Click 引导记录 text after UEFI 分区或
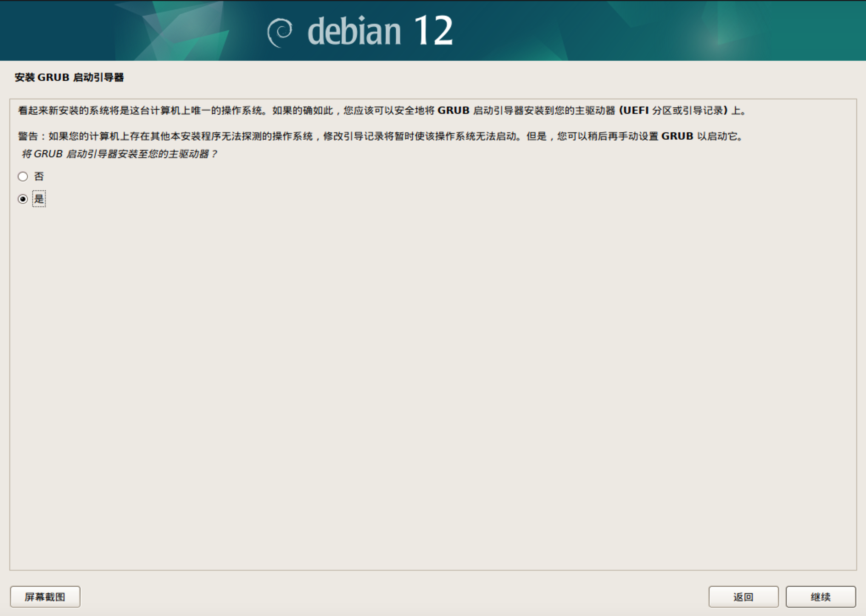The height and width of the screenshot is (616, 866). pos(703,110)
